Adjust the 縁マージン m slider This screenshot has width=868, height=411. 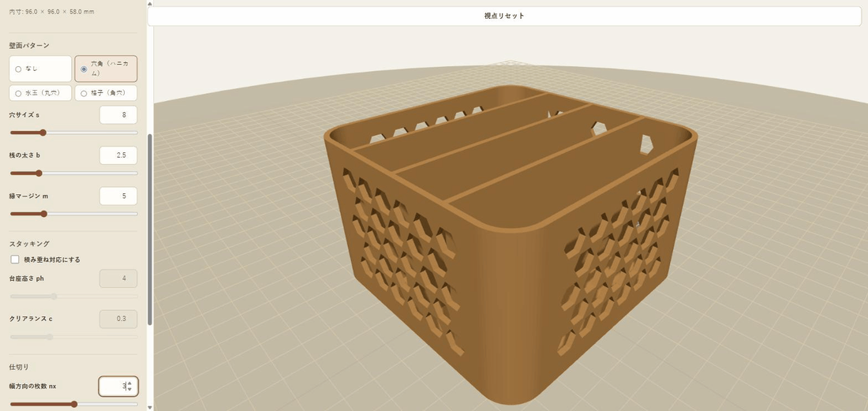(x=73, y=214)
